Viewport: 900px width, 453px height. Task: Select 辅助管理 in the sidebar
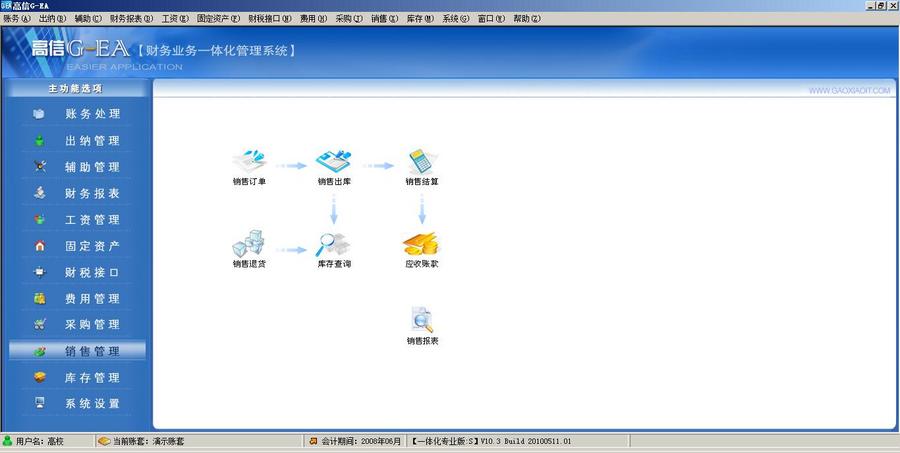[x=77, y=167]
